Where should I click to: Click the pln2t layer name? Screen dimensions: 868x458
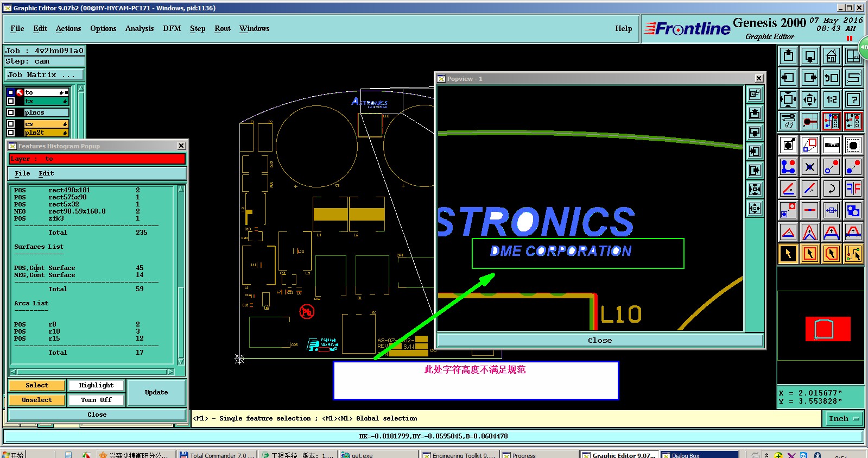(x=46, y=133)
